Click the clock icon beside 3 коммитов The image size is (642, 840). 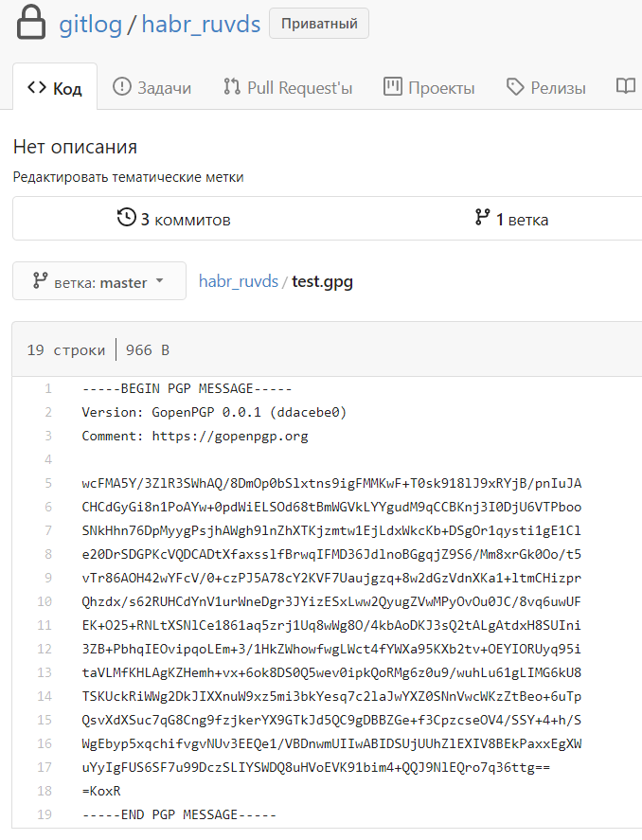[x=126, y=217]
